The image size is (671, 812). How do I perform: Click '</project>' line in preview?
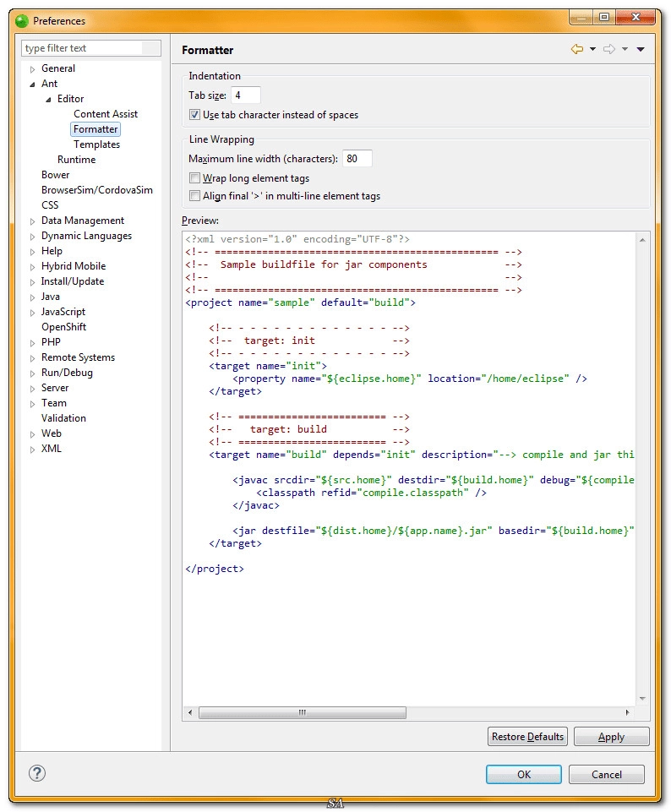click(x=215, y=569)
